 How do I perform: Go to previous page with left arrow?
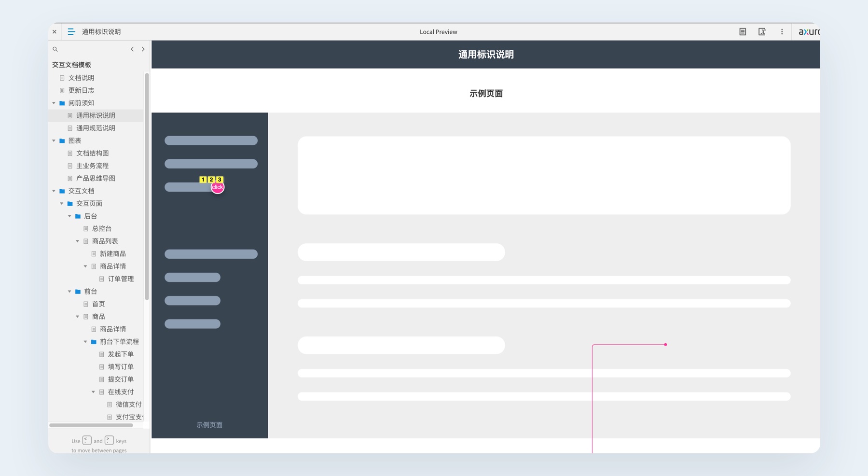[x=132, y=49]
